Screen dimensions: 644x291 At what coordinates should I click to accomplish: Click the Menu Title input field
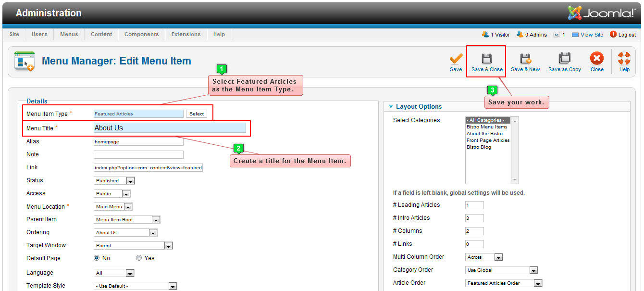(170, 128)
